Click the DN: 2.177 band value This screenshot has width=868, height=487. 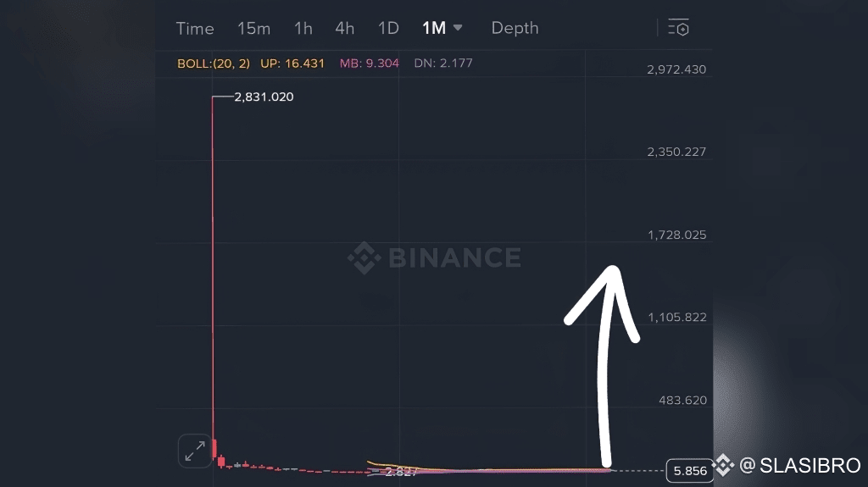(443, 63)
